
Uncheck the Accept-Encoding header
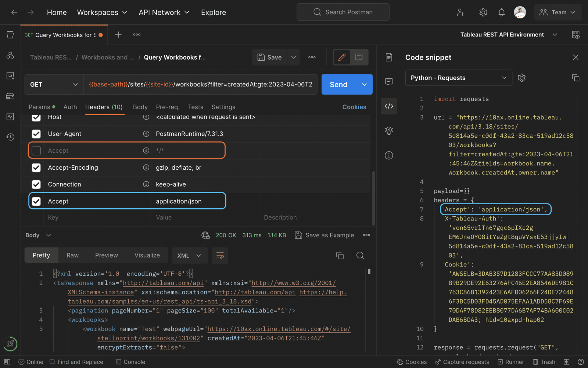point(36,167)
